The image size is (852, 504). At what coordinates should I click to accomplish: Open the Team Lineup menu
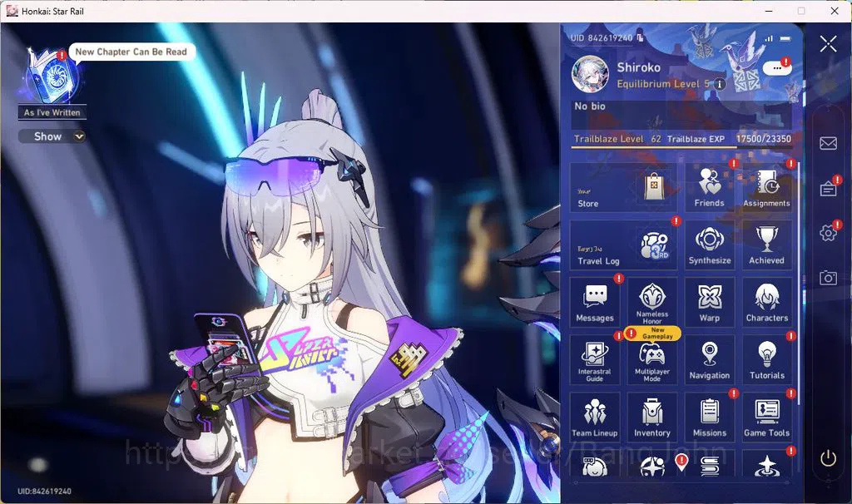(594, 418)
